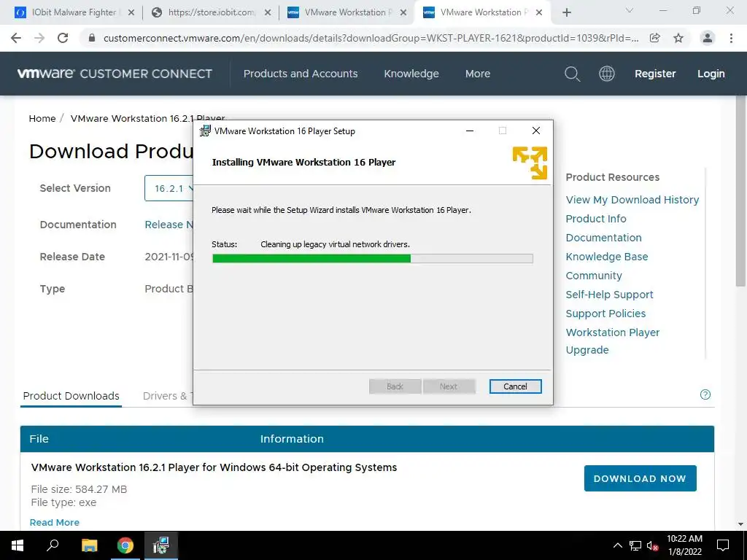Click the DOWNLOAD NOW button
Viewport: 747px width, 560px height.
click(x=640, y=478)
